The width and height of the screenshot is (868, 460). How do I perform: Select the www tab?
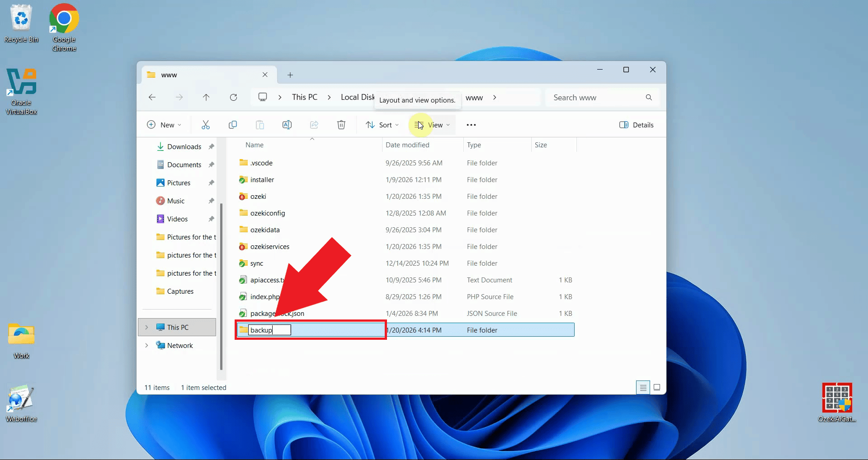click(194, 75)
